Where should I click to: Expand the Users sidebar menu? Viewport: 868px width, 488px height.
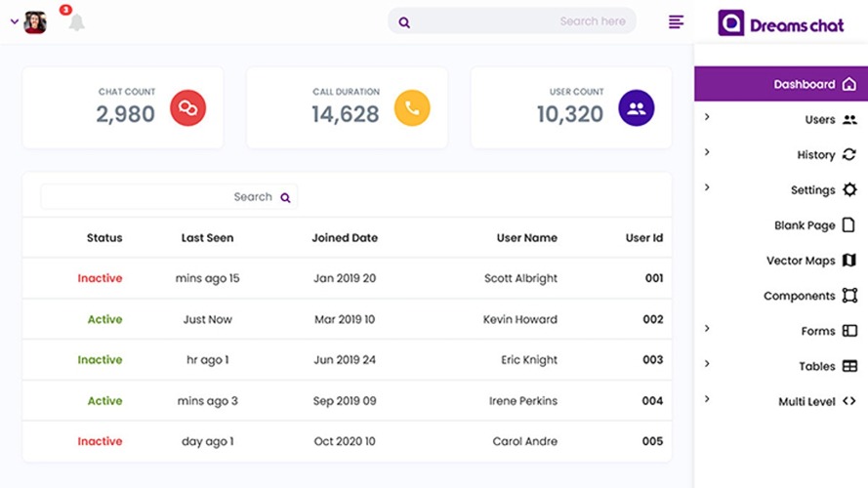coord(781,119)
